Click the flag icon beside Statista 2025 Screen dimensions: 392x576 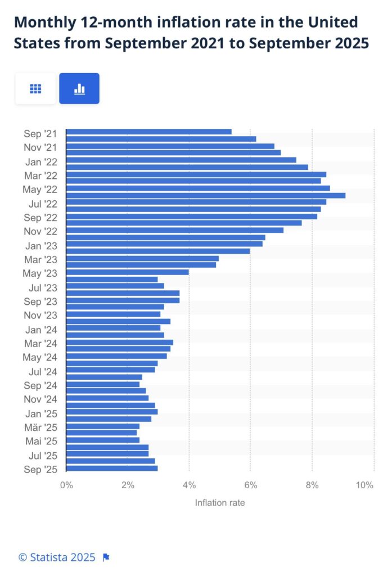click(106, 557)
